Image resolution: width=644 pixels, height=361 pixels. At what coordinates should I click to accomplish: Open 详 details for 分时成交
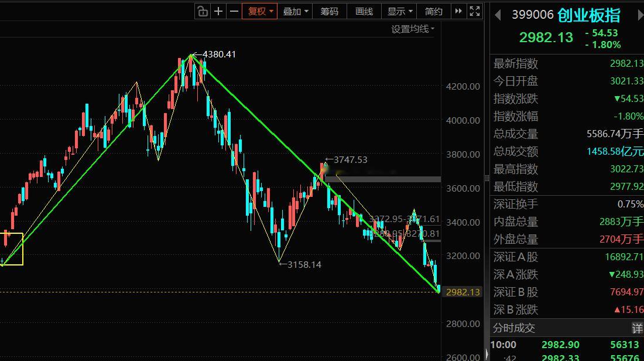pos(637,328)
